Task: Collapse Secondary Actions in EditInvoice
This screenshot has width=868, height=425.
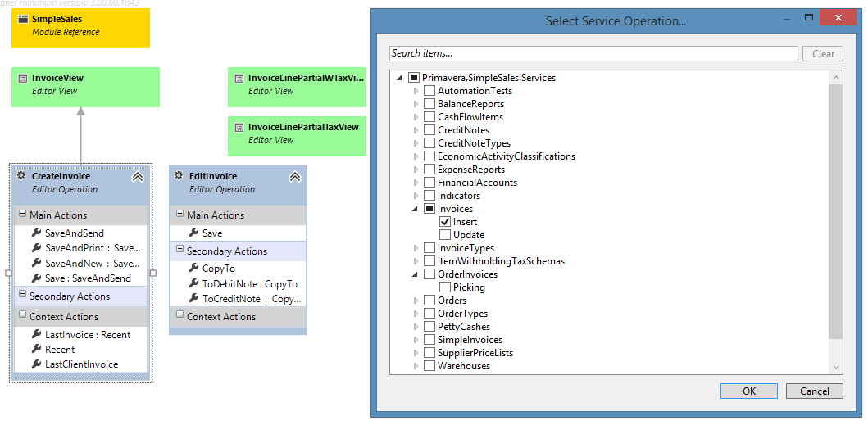Action: pos(180,250)
